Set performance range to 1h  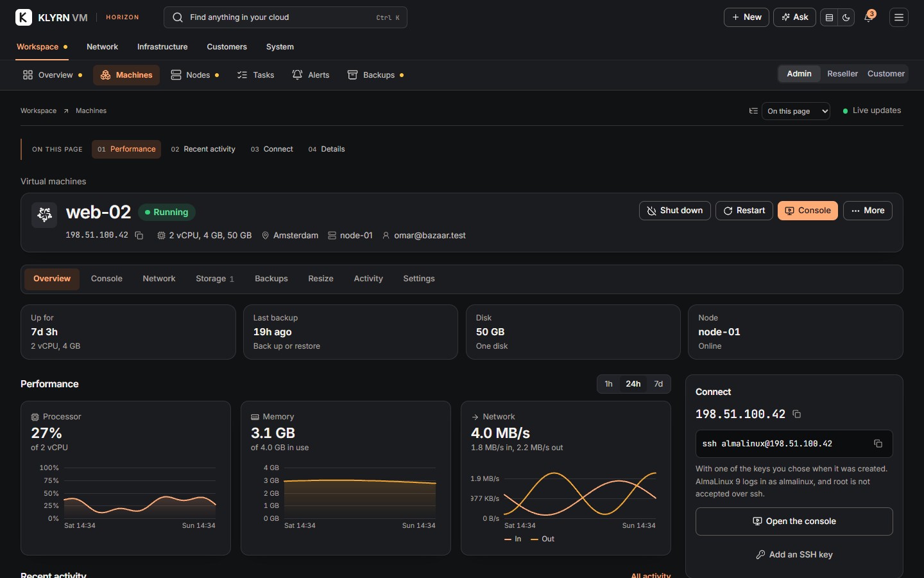608,384
